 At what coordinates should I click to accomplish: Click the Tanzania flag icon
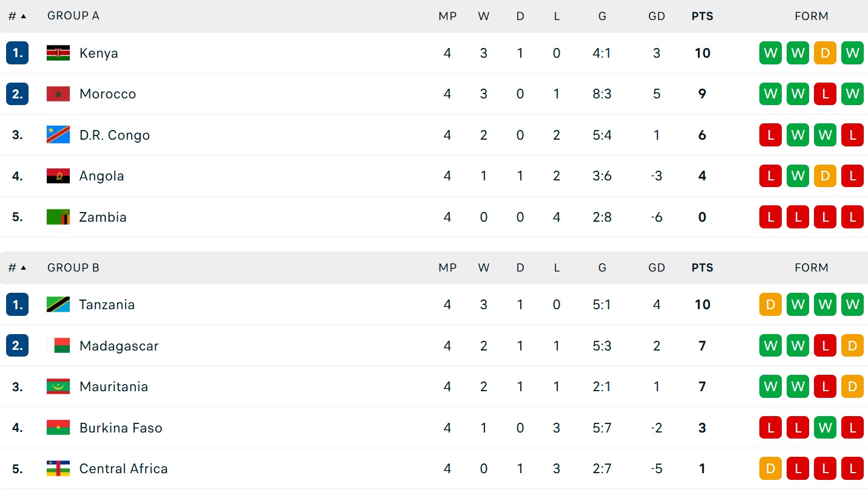[58, 304]
